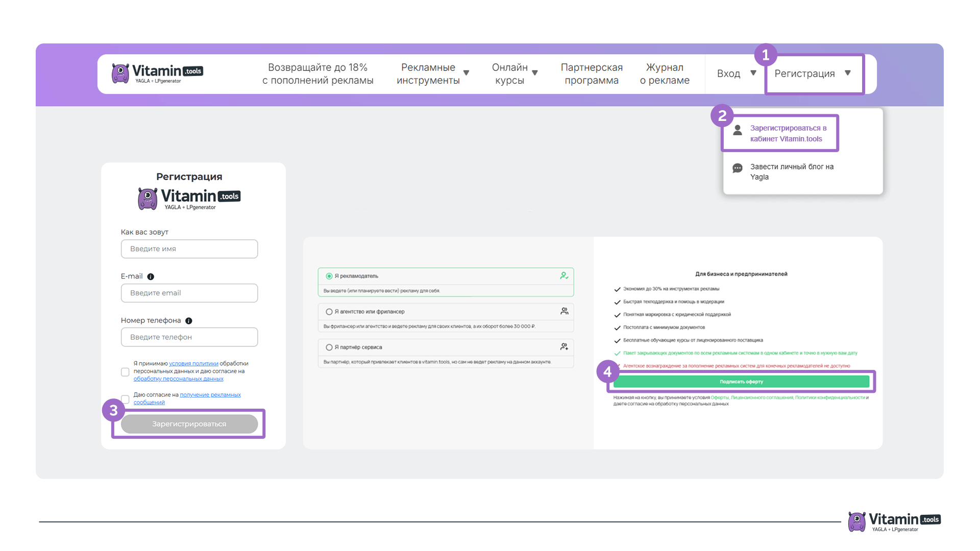Click the agency group icon

point(564,311)
